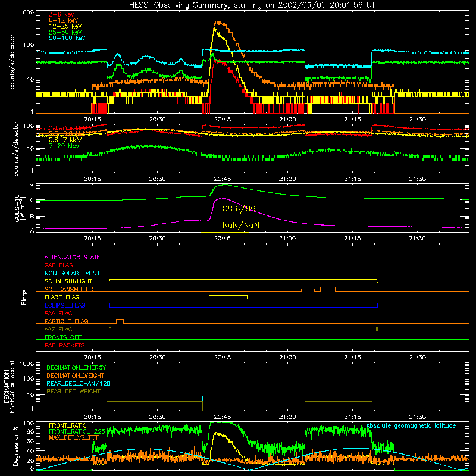Click the green "7-20 MeV" legend label
The height and width of the screenshot is (476, 476).
pos(64,146)
